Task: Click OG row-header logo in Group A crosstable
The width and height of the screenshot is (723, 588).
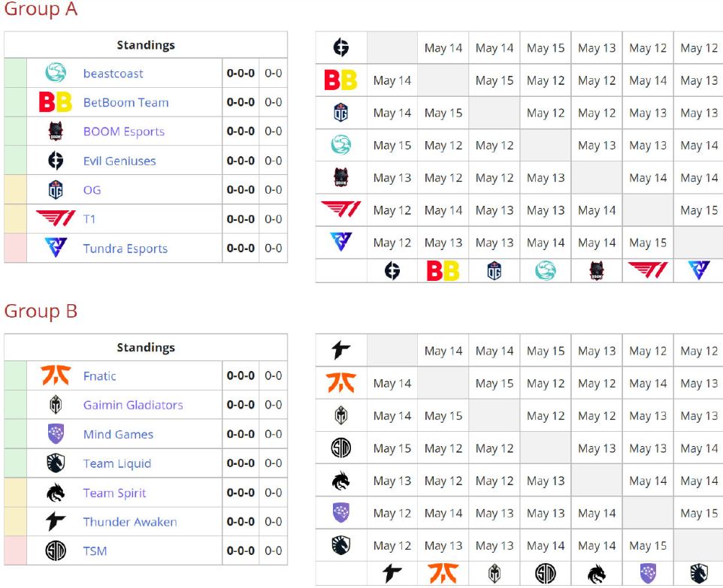Action: point(340,113)
